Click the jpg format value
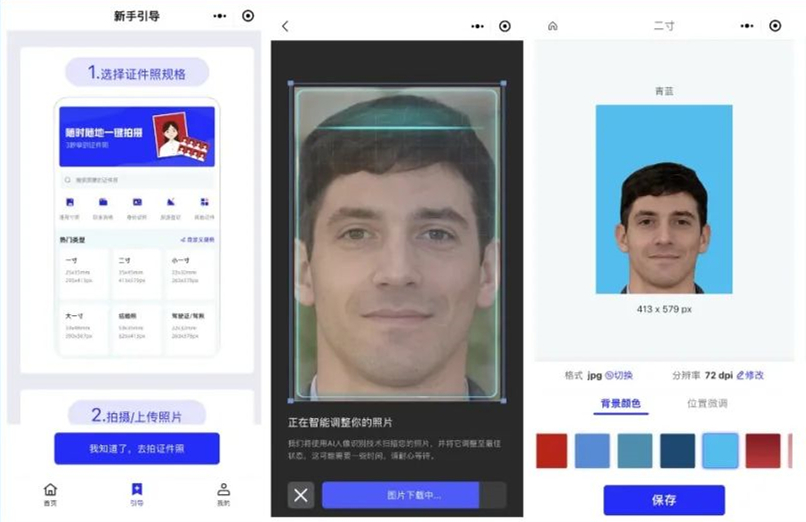The image size is (806, 522). point(595,376)
